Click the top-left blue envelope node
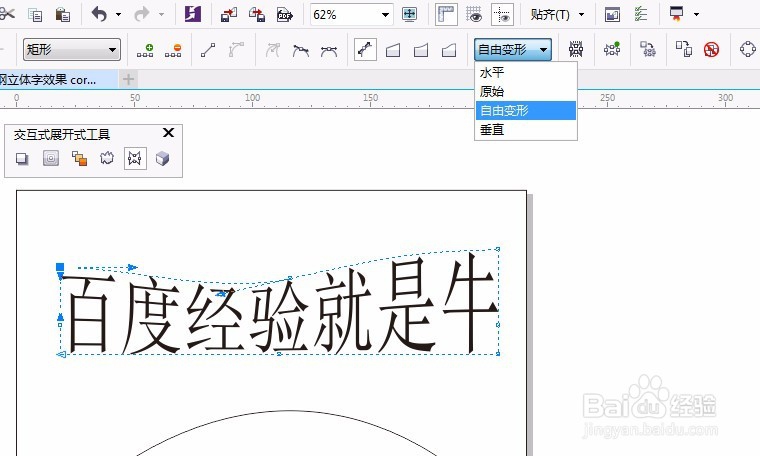 pyautogui.click(x=60, y=267)
